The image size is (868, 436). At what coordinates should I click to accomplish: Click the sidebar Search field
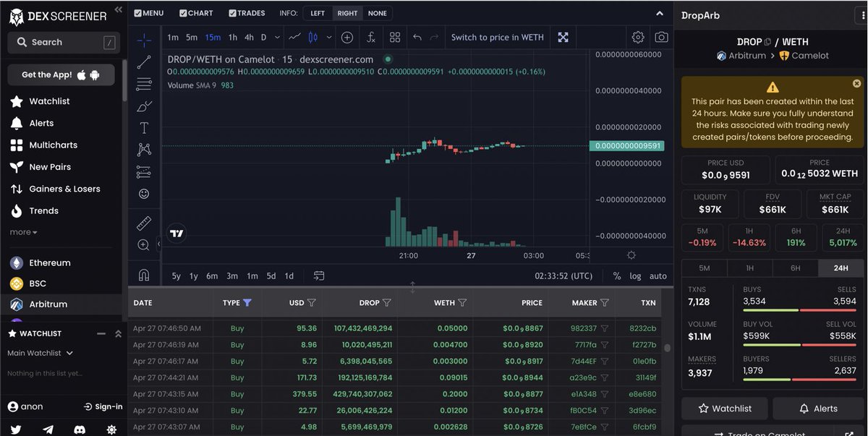coord(64,43)
